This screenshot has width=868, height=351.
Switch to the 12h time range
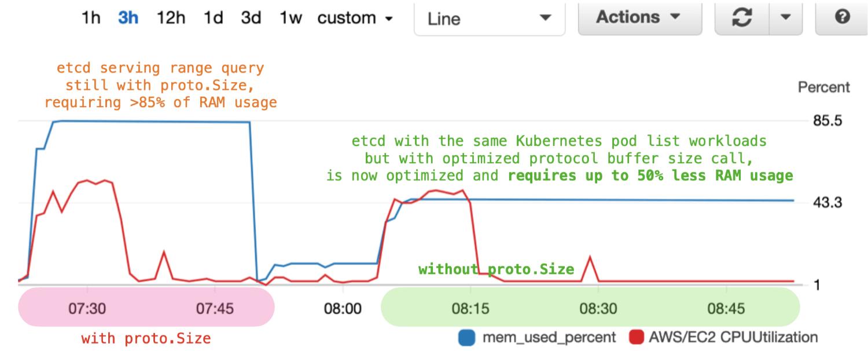(171, 18)
